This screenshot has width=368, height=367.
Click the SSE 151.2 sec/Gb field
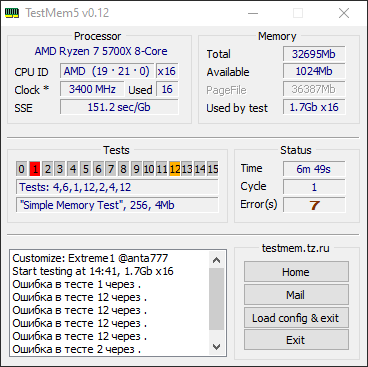[x=119, y=107]
